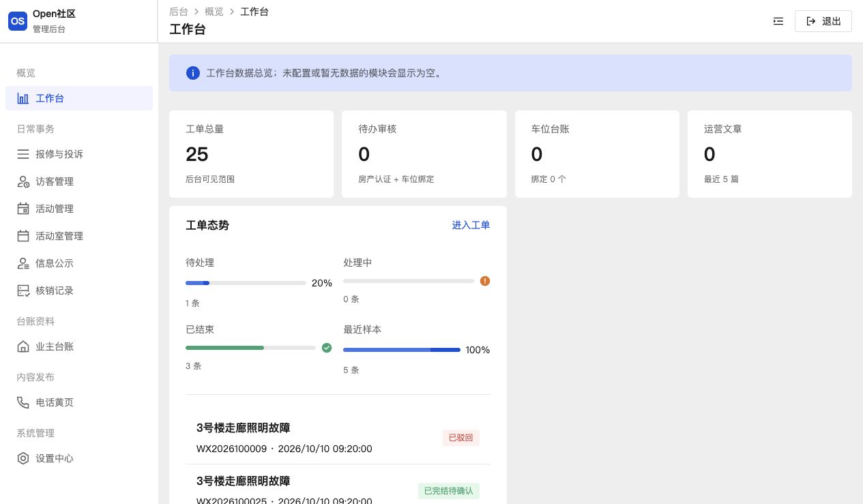Click the OS logo icon
Viewport: 863px width, 504px height.
pyautogui.click(x=18, y=21)
